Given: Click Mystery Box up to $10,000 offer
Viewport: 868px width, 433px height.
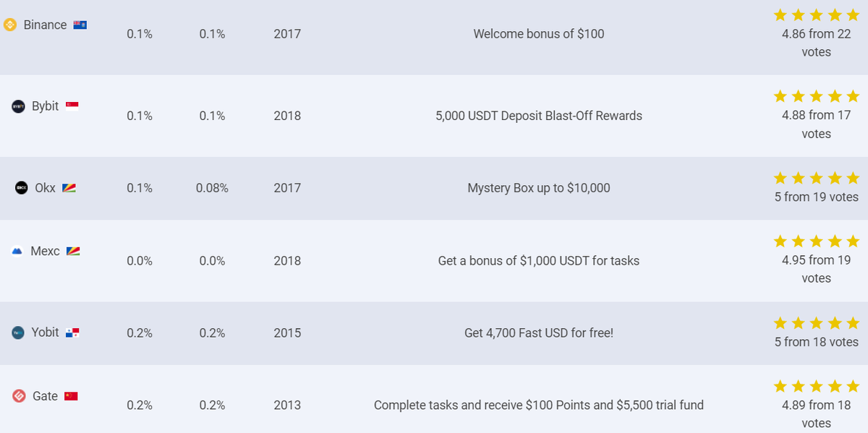Looking at the screenshot, I should pyautogui.click(x=539, y=188).
